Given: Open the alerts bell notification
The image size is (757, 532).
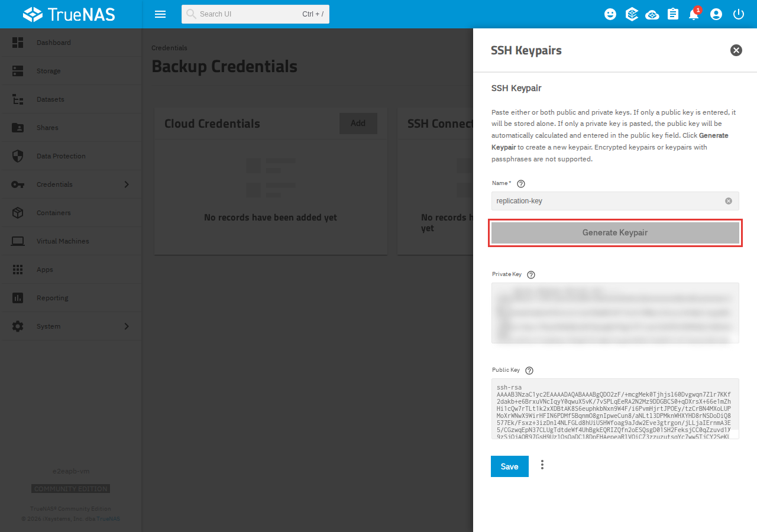Looking at the screenshot, I should coord(694,14).
